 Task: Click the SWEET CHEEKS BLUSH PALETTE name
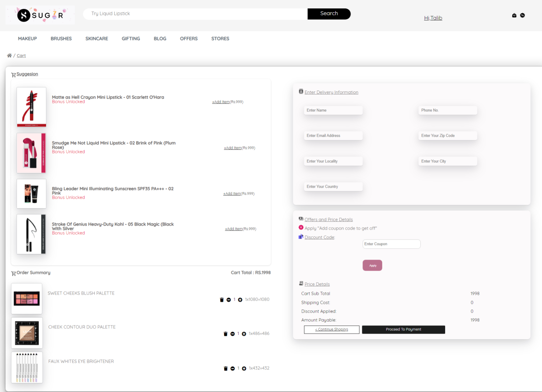[81, 293]
